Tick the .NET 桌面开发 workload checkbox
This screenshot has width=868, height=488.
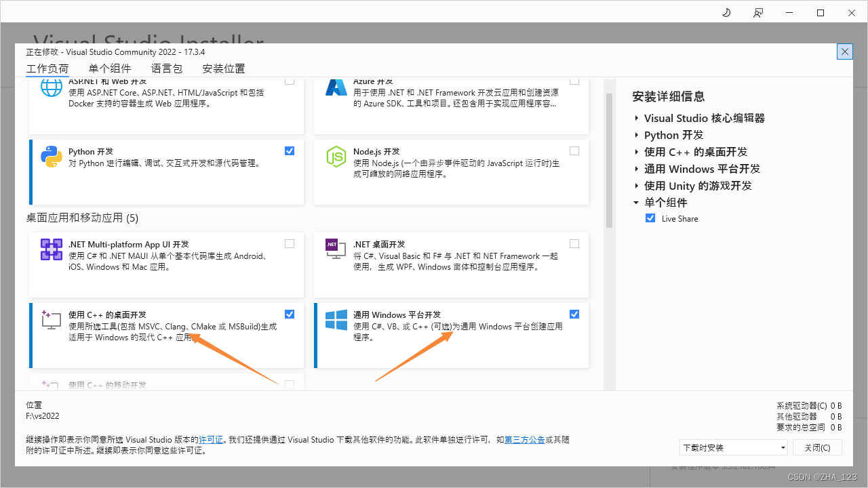tap(574, 243)
